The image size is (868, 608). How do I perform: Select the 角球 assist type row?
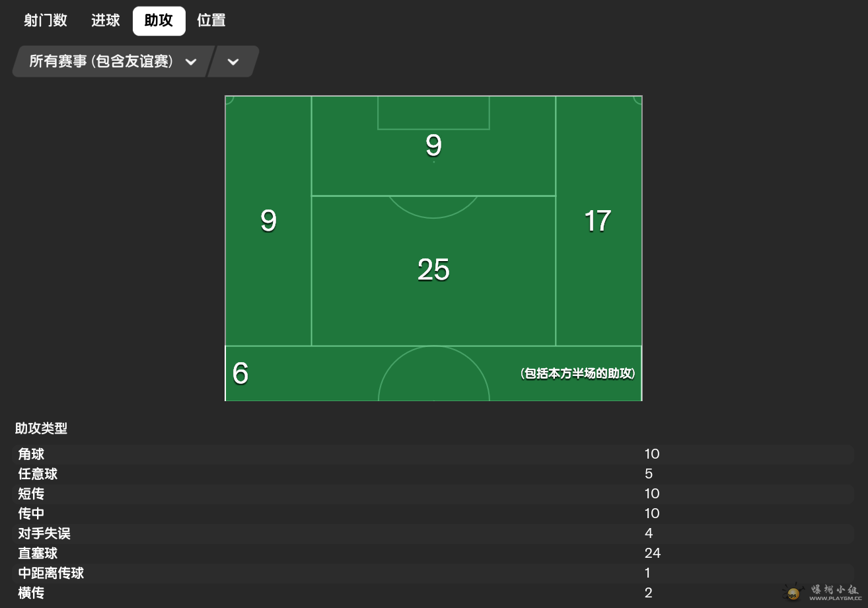tap(433, 454)
